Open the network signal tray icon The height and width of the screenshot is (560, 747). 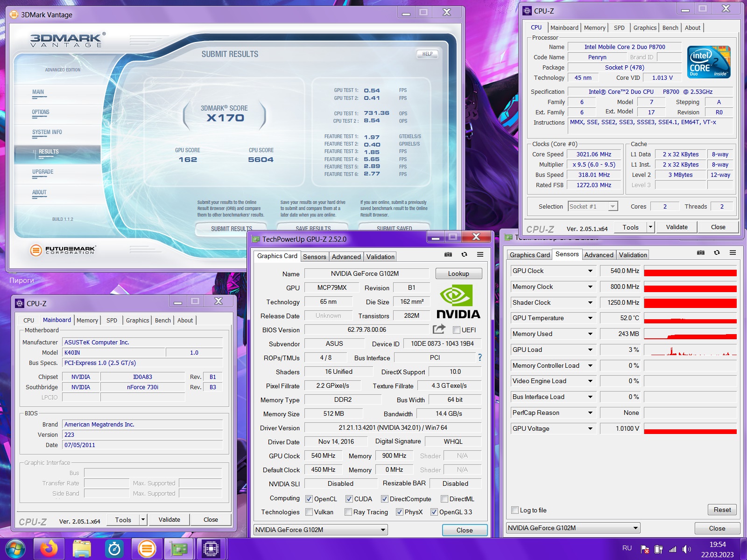tap(673, 549)
